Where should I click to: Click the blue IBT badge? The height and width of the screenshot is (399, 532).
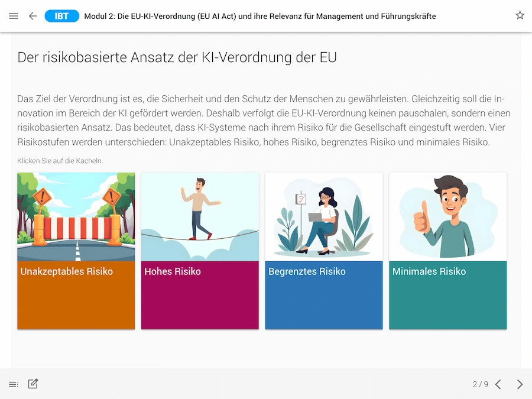pos(61,16)
